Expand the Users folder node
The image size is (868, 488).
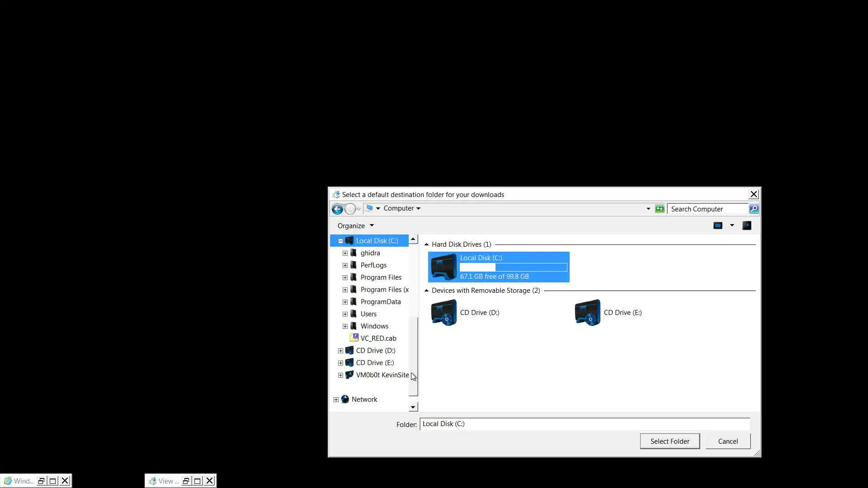click(x=345, y=314)
